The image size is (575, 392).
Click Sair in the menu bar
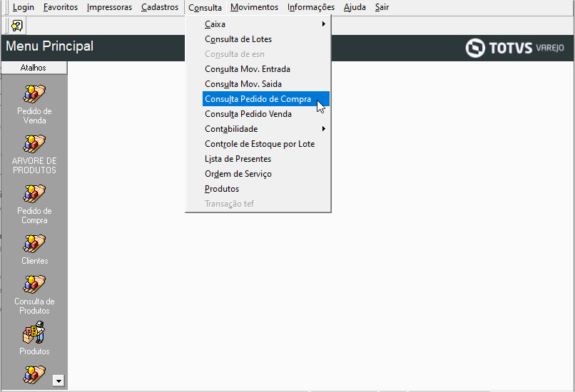pyautogui.click(x=382, y=7)
